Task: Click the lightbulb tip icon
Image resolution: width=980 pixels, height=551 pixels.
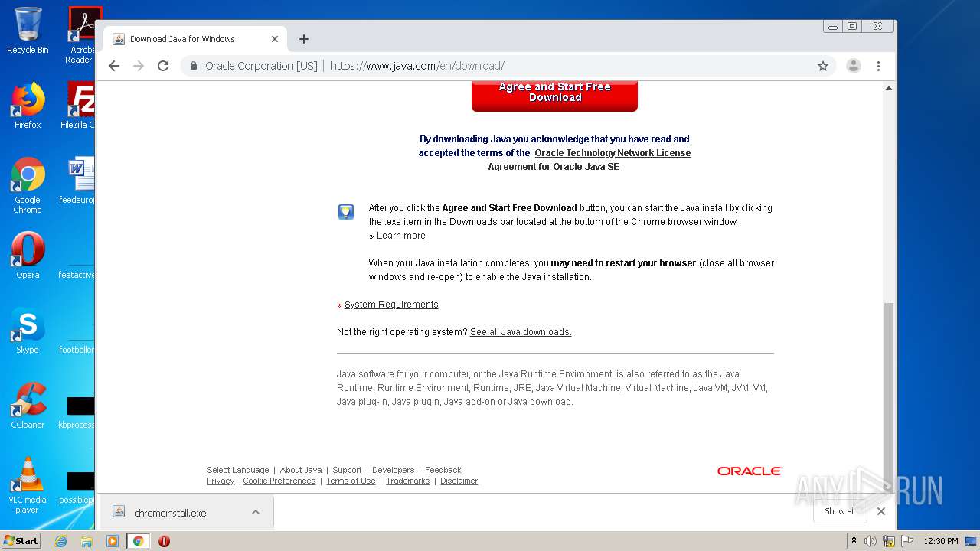Action: pyautogui.click(x=346, y=212)
